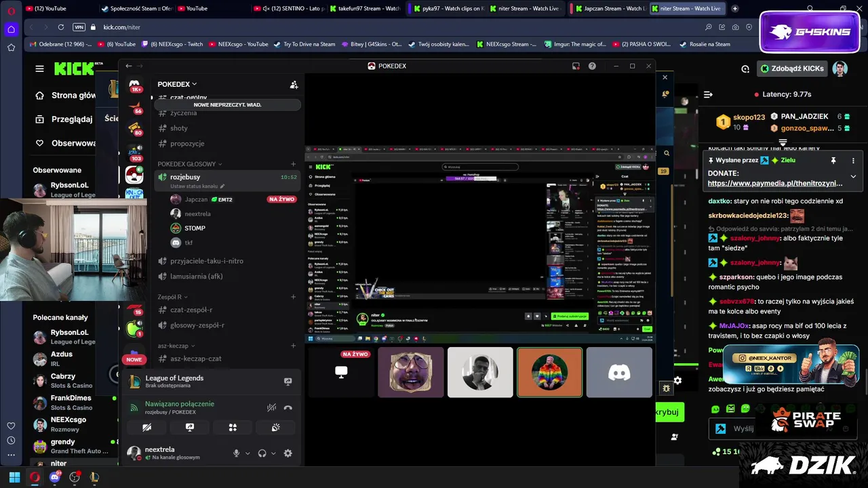Select screen-share tile marked NA ŻYWO
This screenshot has width=868, height=488.
pyautogui.click(x=341, y=372)
